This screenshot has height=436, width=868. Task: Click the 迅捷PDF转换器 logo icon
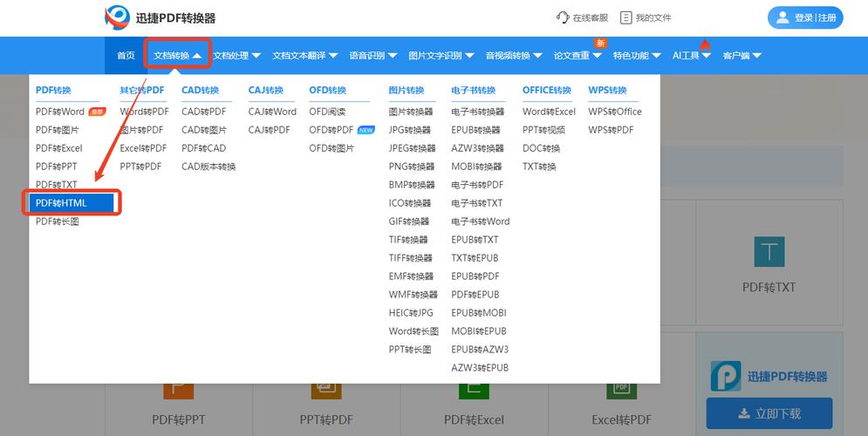tap(118, 17)
